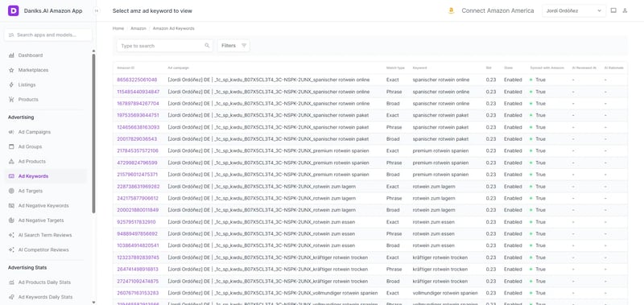
Task: Click the Dashboard bar chart icon
Action: pyautogui.click(x=11, y=56)
